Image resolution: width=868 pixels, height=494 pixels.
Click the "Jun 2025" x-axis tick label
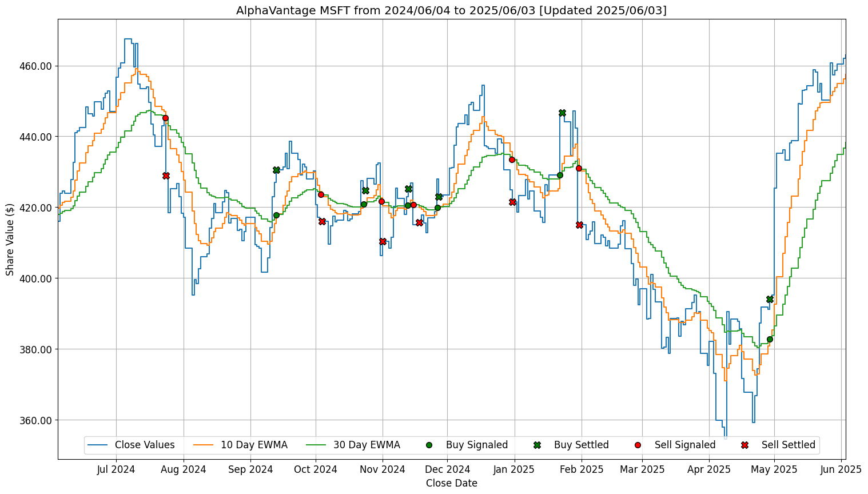click(x=841, y=469)
